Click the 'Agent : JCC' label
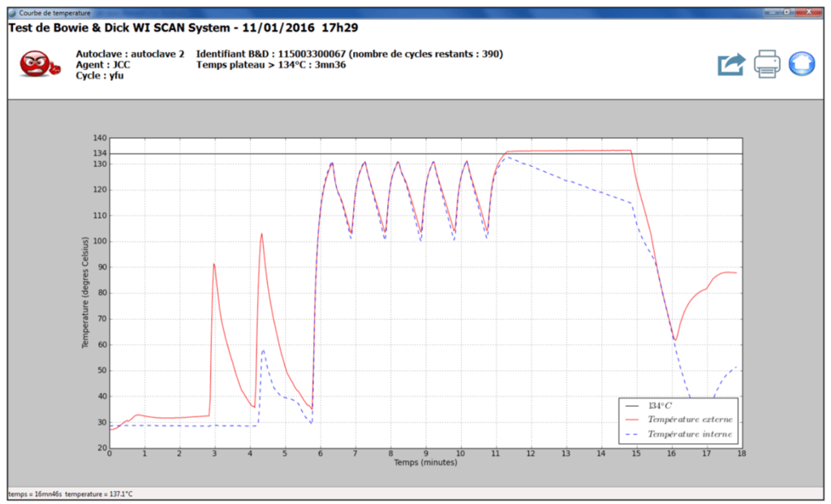Screen dimensions: 831x504 103,65
